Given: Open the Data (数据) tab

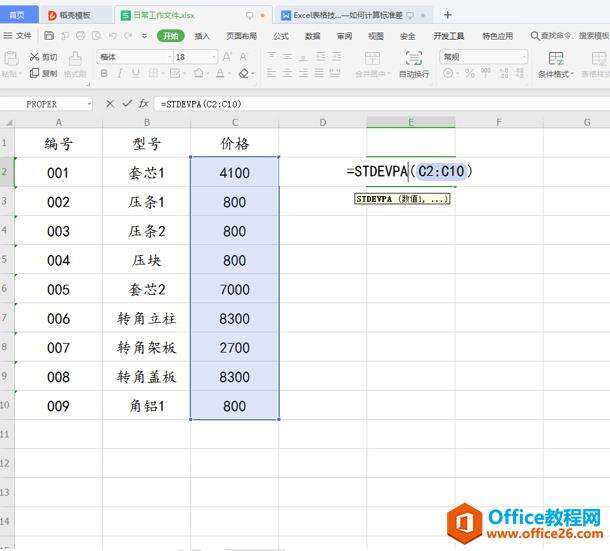Looking at the screenshot, I should [x=313, y=36].
